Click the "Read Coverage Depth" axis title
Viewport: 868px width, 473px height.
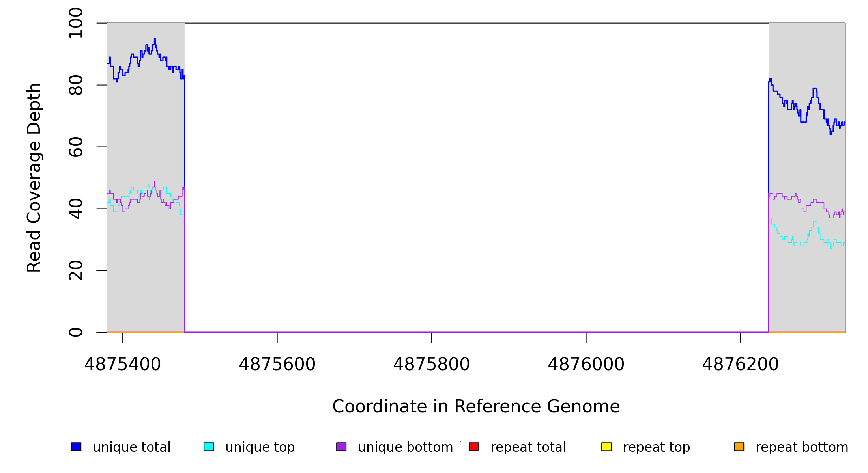coord(34,177)
